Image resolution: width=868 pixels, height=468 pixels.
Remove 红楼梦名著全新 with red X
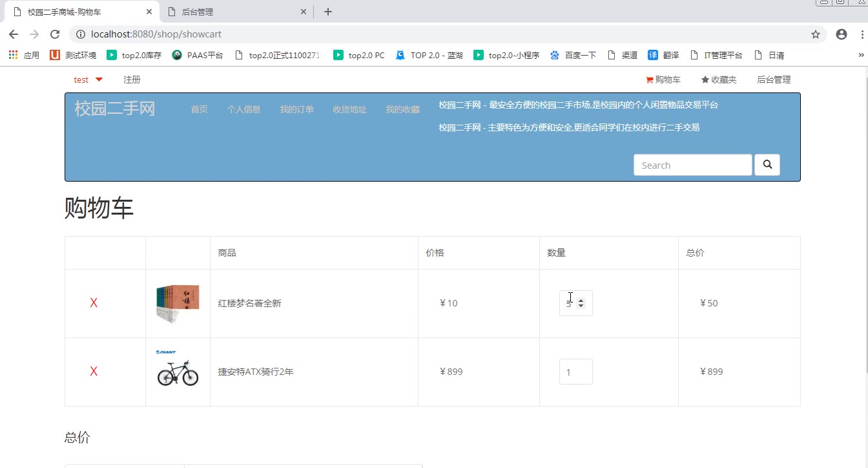pyautogui.click(x=94, y=303)
